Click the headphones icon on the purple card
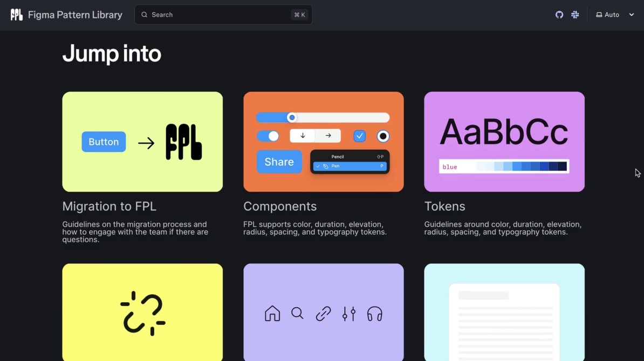The height and width of the screenshot is (361, 644). pyautogui.click(x=375, y=313)
